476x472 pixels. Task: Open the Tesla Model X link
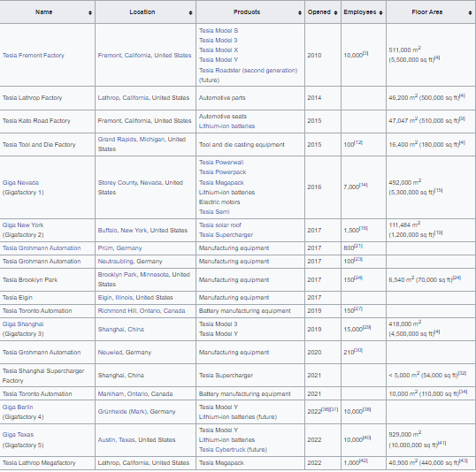tap(219, 50)
